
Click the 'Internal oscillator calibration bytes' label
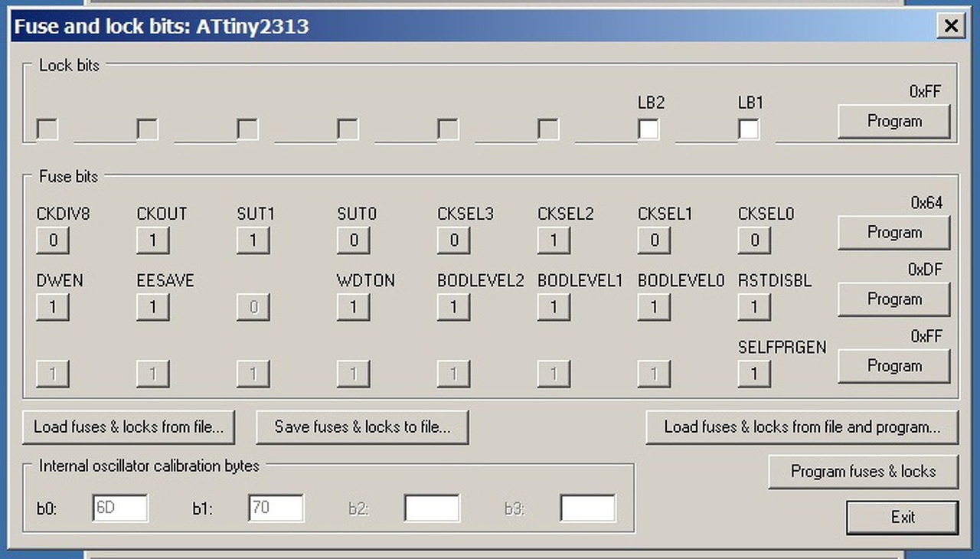click(x=149, y=466)
